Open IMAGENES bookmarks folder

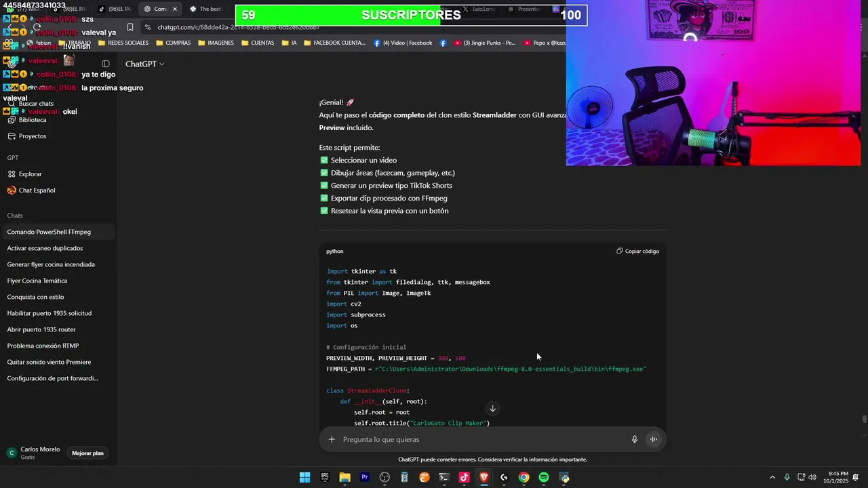coord(216,43)
